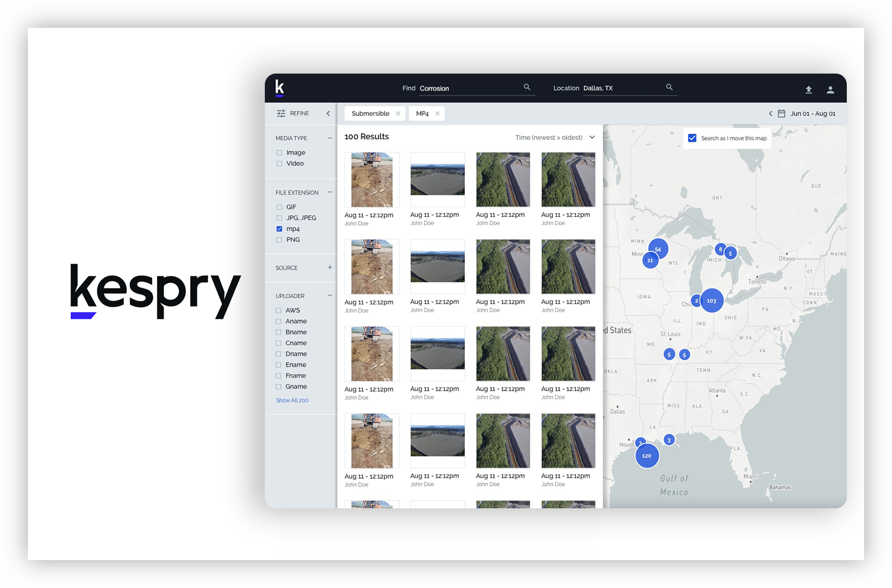
Task: Check the AWS uploader box
Action: tap(279, 310)
